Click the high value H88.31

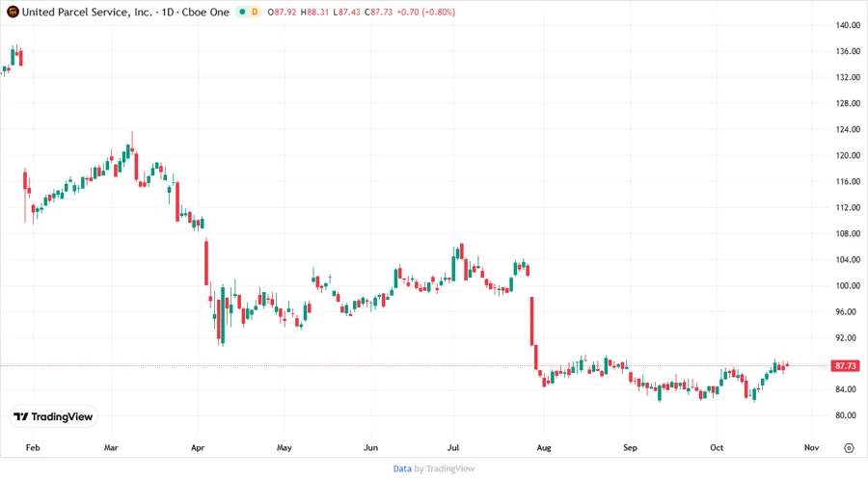click(x=314, y=12)
